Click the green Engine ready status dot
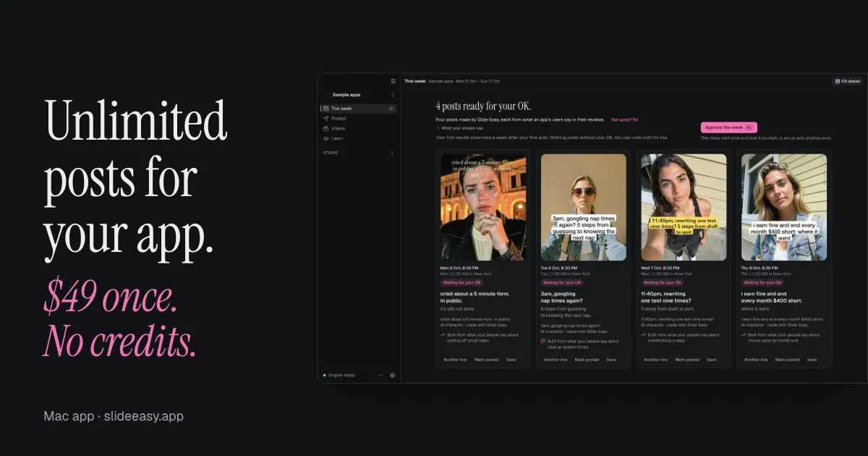This screenshot has width=868, height=456. click(325, 375)
